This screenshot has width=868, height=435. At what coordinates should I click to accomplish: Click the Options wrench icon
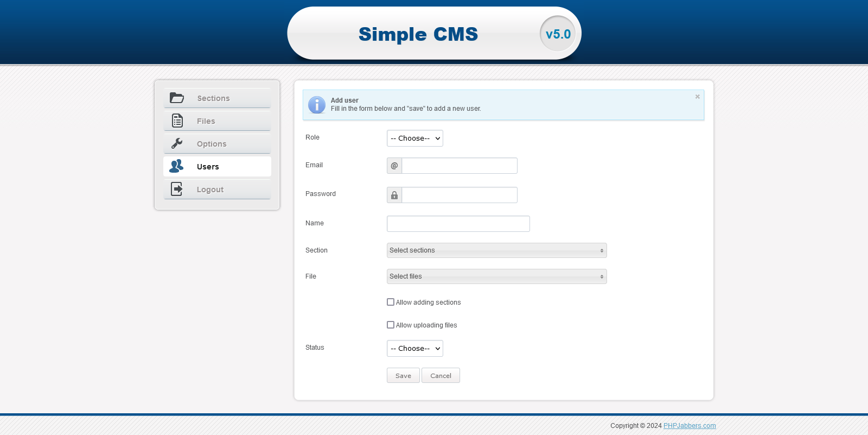pos(177,143)
